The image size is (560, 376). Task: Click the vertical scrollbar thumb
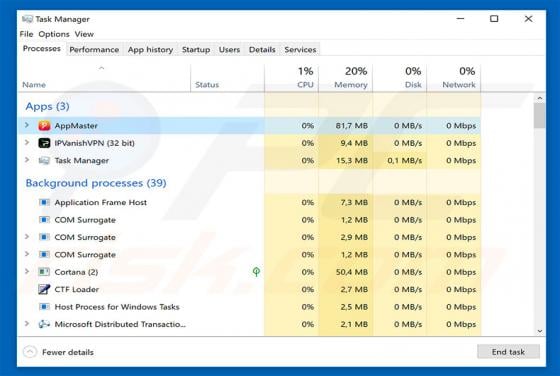coord(540,116)
